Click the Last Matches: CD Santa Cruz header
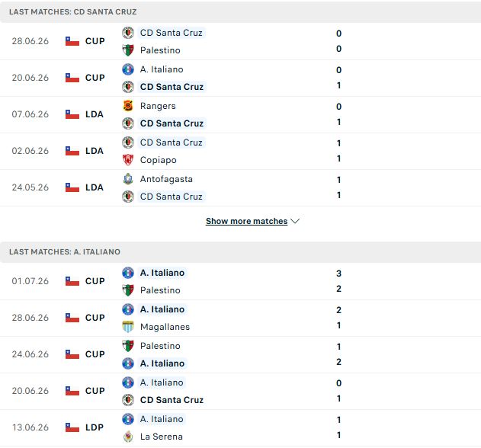 click(x=241, y=11)
